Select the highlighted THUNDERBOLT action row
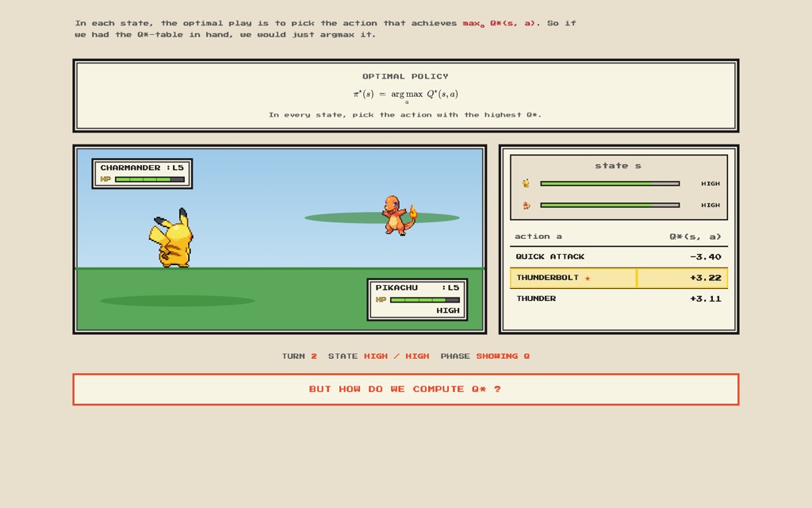The width and height of the screenshot is (812, 508). [x=619, y=278]
